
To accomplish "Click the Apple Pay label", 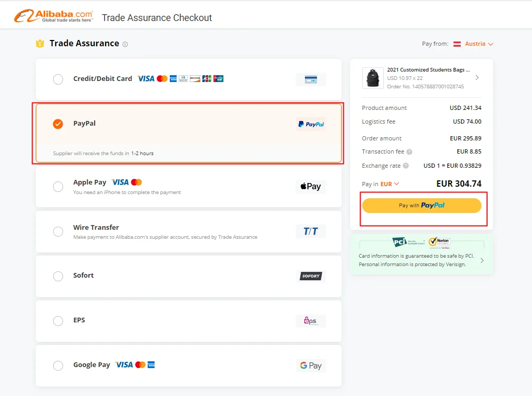I will pos(89,182).
